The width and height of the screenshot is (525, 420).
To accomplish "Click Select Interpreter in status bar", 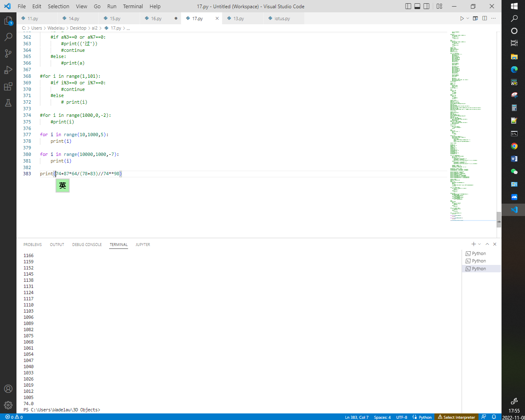I will point(456,417).
